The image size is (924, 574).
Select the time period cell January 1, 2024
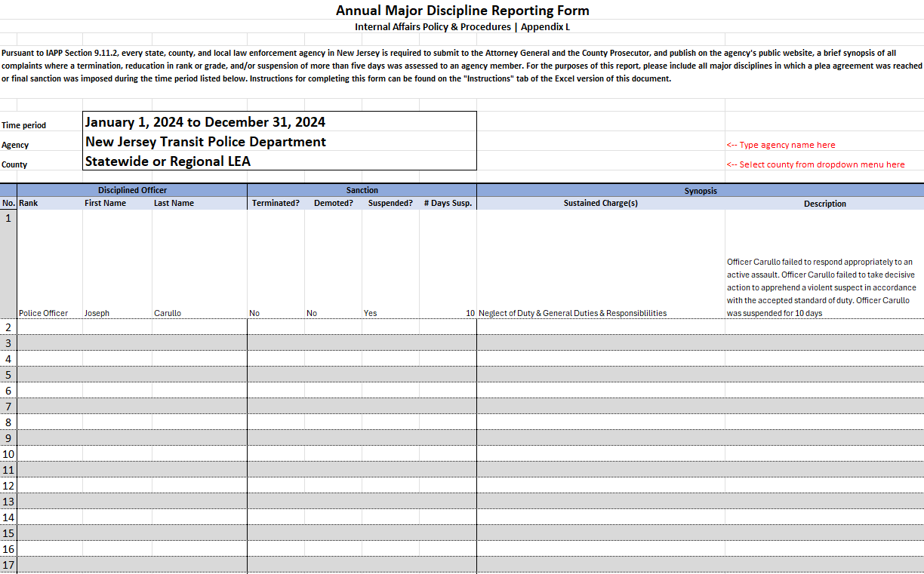coord(279,121)
